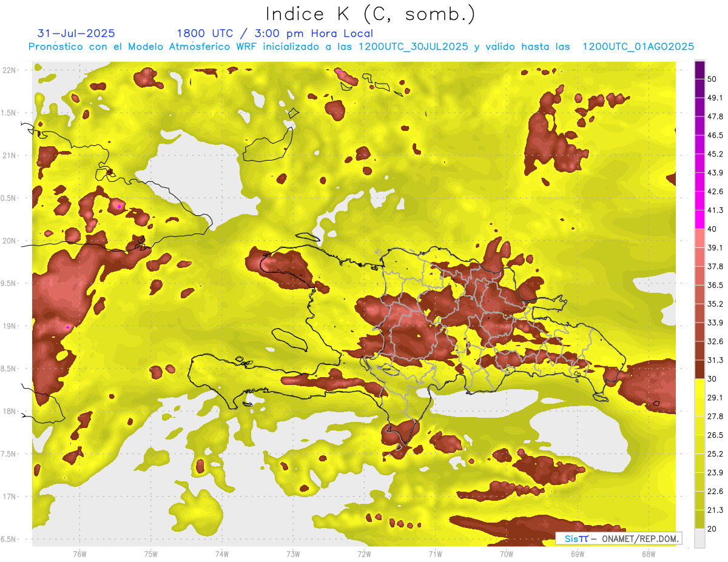Click latitude label "20N"

(x=9, y=241)
